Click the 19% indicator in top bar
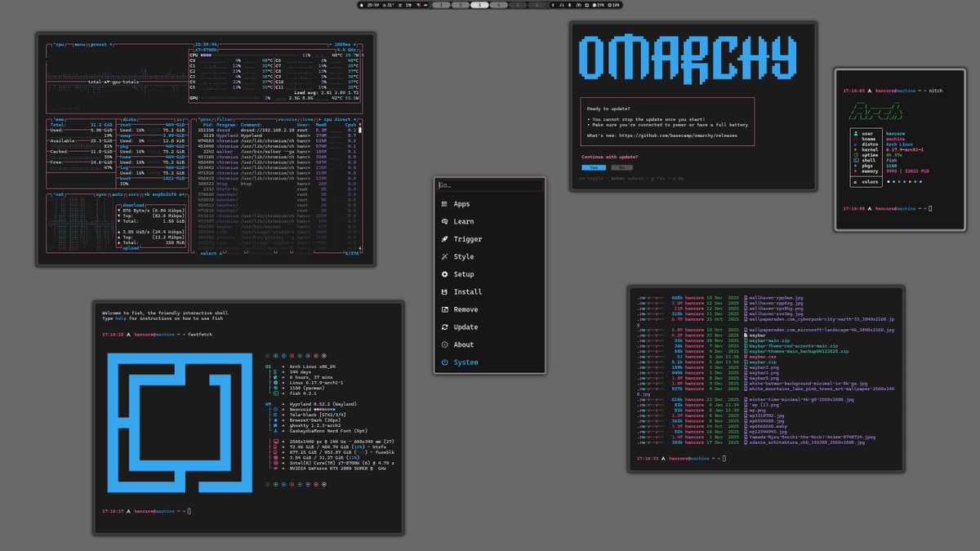 click(x=599, y=5)
